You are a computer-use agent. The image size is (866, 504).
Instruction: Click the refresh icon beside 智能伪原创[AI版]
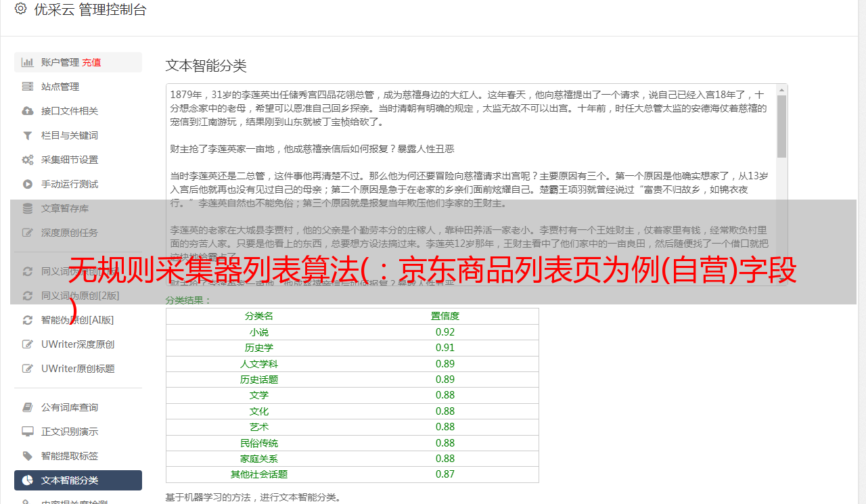tap(28, 320)
